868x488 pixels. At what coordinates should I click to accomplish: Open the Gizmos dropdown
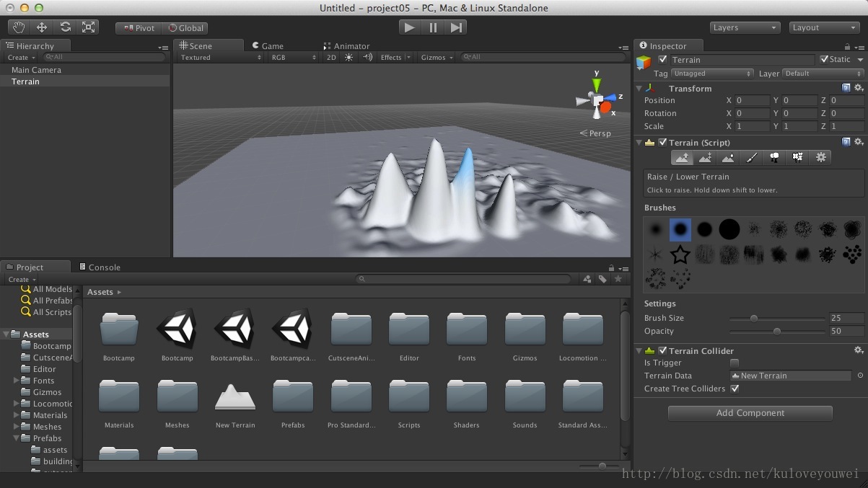coord(437,57)
